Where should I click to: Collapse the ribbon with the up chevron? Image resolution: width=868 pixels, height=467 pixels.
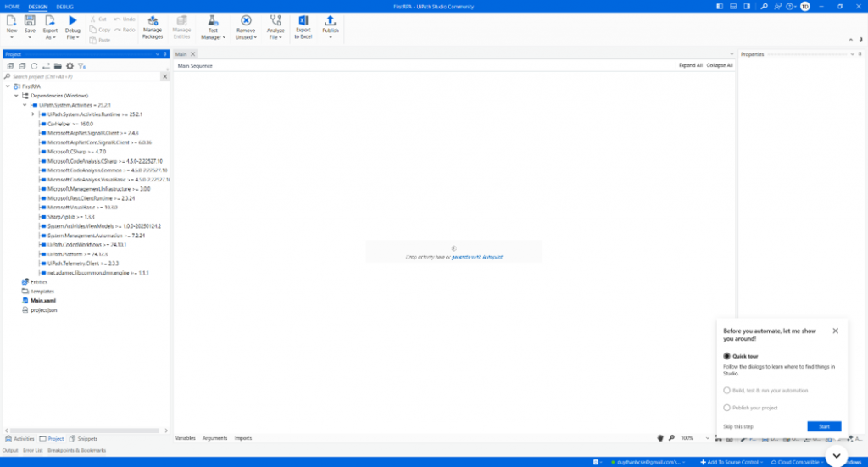click(851, 40)
